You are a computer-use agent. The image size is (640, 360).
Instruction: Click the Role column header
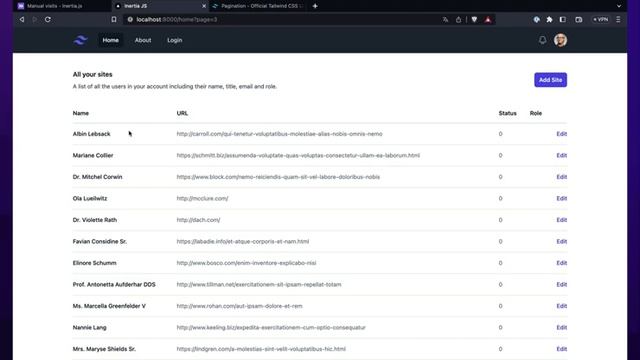[x=536, y=113]
